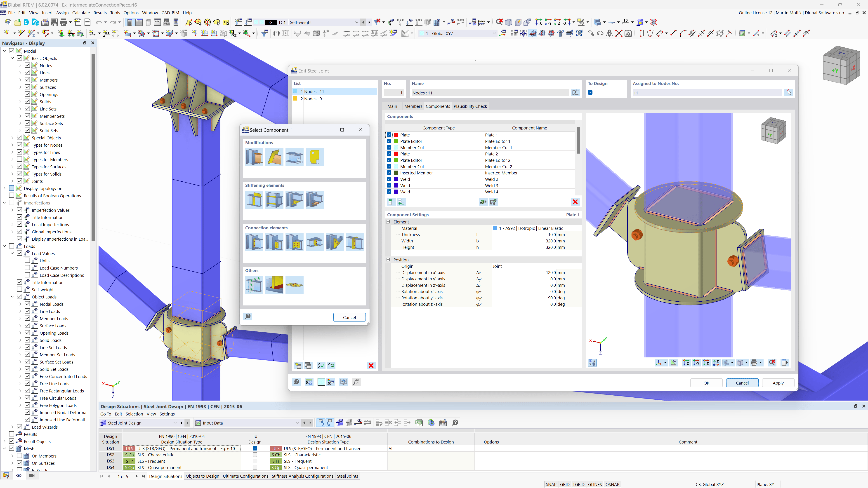This screenshot has width=868, height=488.
Task: Uncheck the Plate Editor 1 component
Action: 389,141
